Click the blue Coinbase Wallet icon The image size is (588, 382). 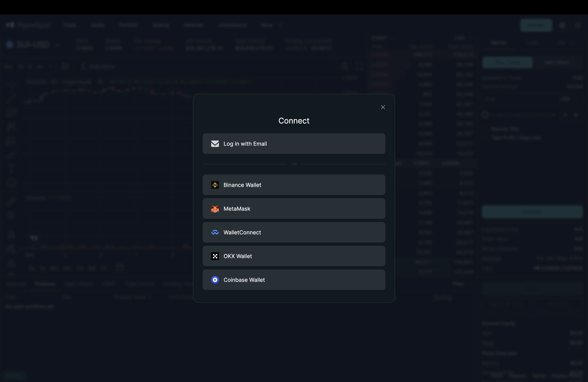(215, 280)
